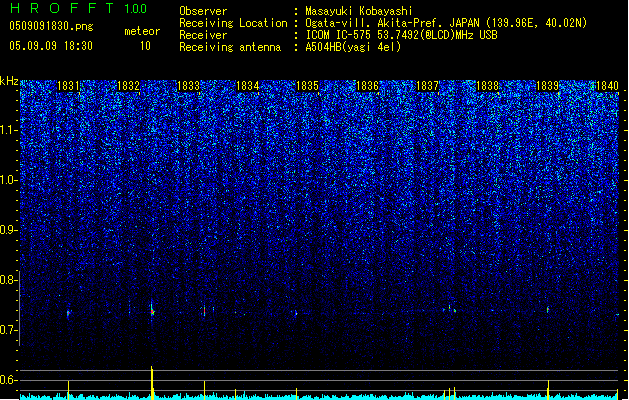The image size is (629, 400).
Task: Click the 'Receiving Location' label
Action: pos(233,23)
